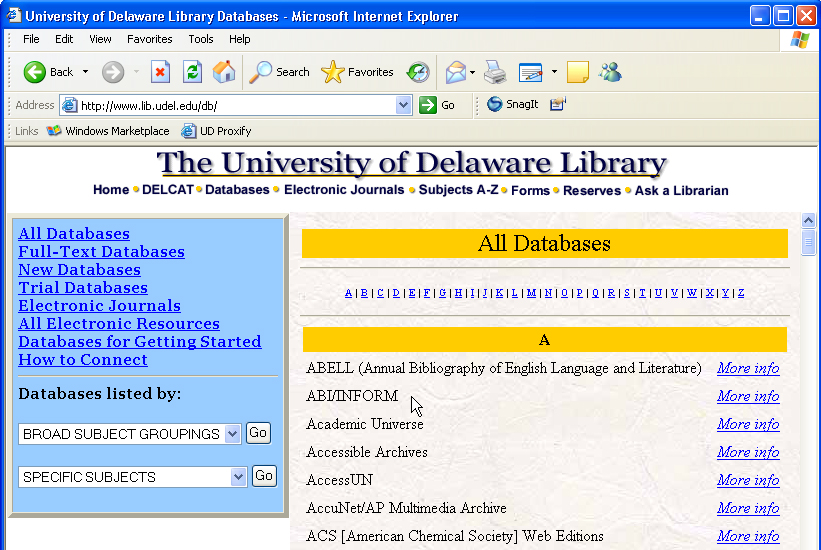This screenshot has height=550, width=821.
Task: Open the Search toolbar button
Action: coord(280,72)
